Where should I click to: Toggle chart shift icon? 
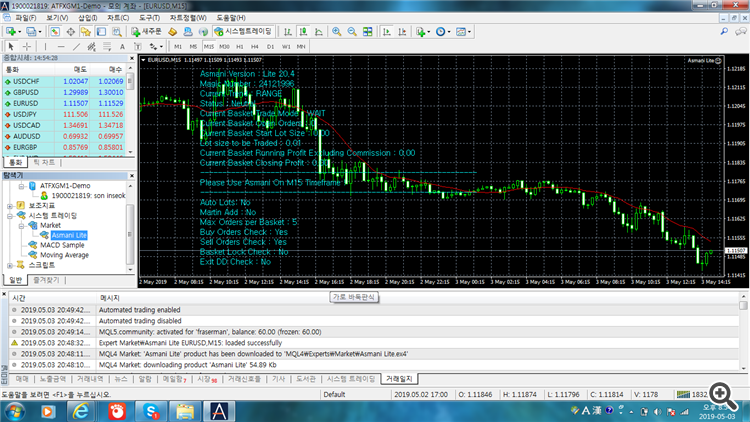pos(402,32)
